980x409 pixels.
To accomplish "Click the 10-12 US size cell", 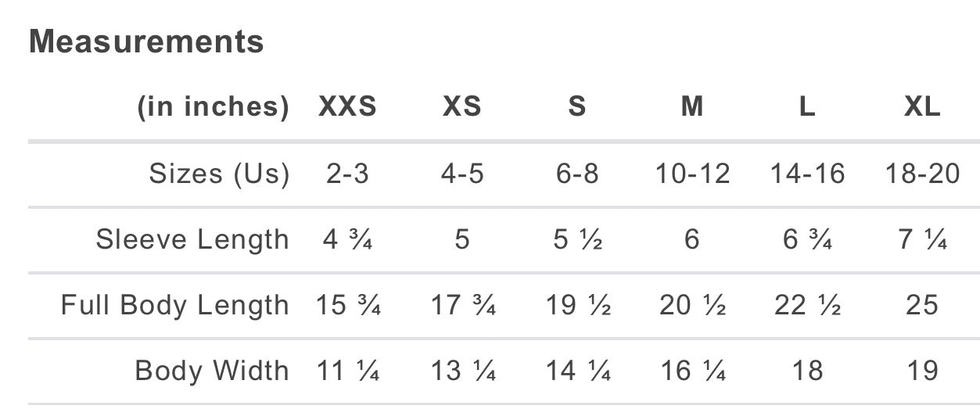I will [x=692, y=174].
